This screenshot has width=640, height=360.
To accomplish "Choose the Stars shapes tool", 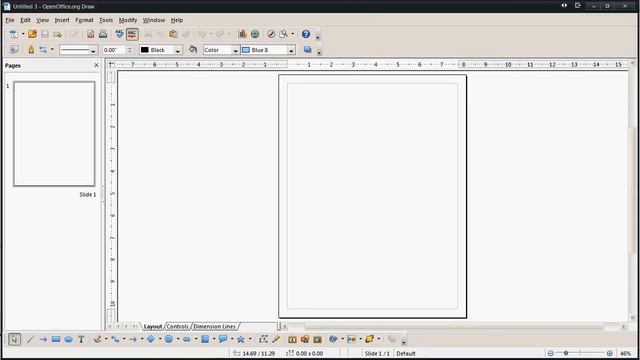I will tap(241, 339).
